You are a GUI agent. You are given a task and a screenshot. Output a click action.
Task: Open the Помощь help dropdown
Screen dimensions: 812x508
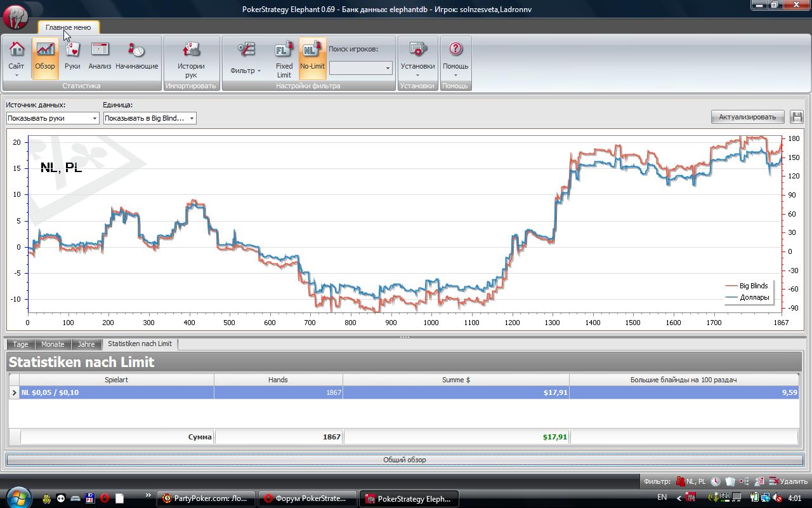coord(455,58)
